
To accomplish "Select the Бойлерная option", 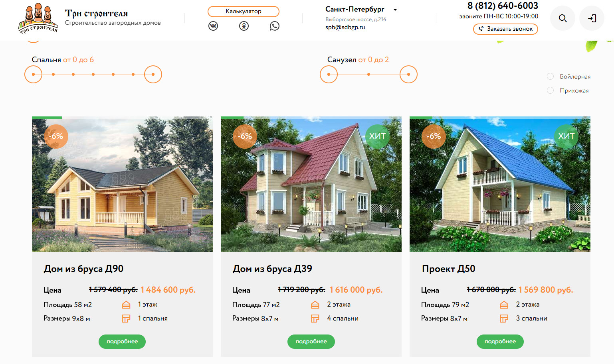I will click(x=568, y=77).
